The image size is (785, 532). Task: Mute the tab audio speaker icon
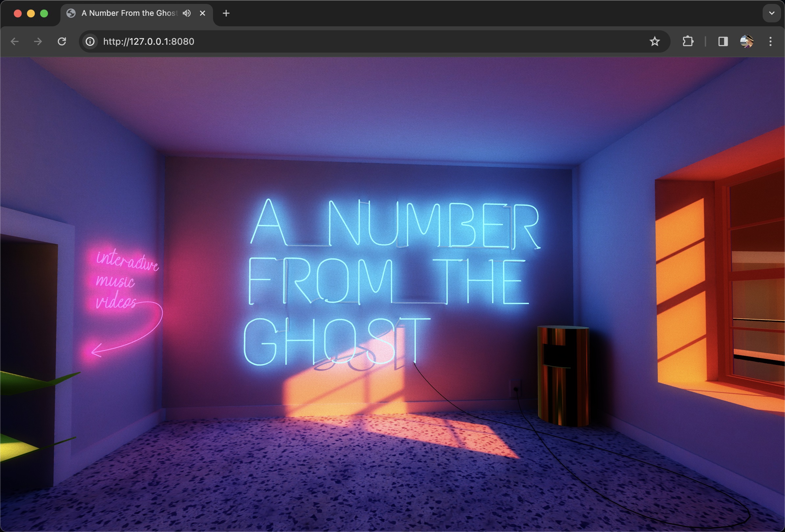[x=187, y=13]
